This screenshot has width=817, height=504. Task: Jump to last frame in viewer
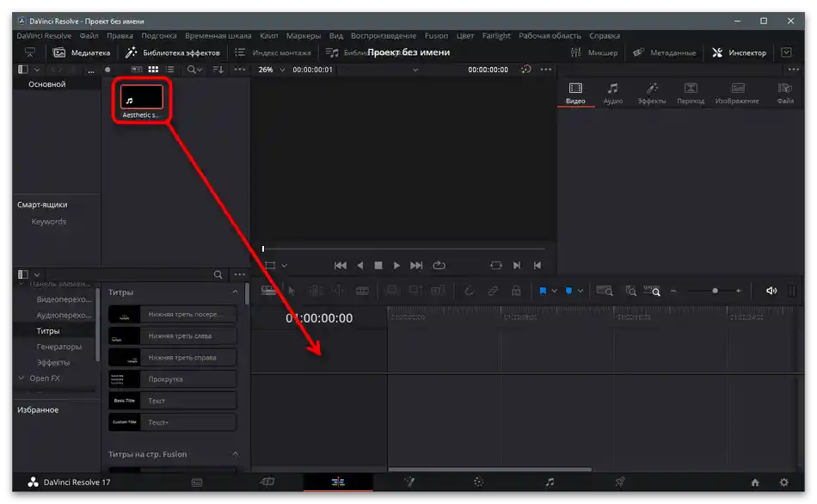[x=415, y=265]
